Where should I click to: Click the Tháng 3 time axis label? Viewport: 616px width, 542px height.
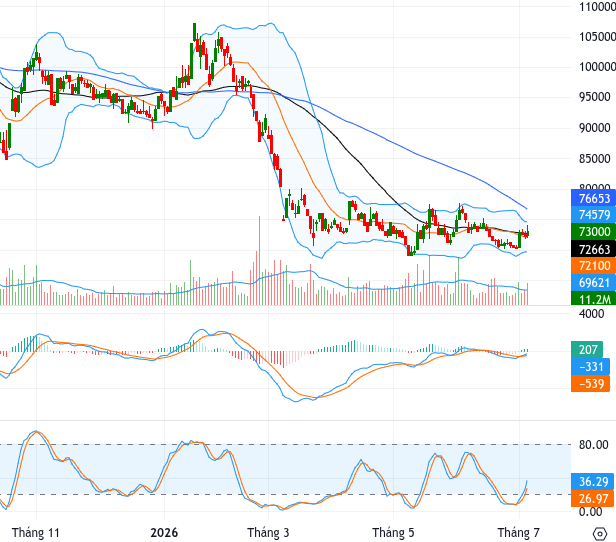click(x=268, y=533)
